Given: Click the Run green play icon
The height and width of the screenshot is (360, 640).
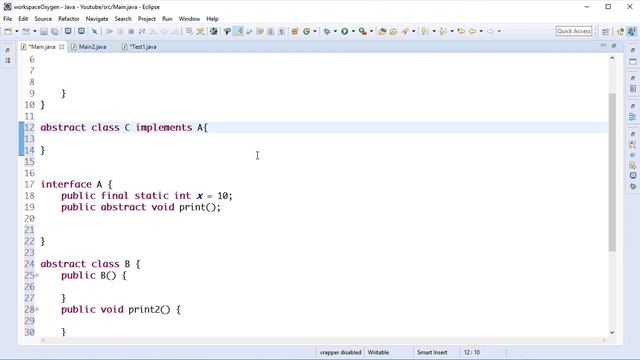Looking at the screenshot, I should pos(345,31).
